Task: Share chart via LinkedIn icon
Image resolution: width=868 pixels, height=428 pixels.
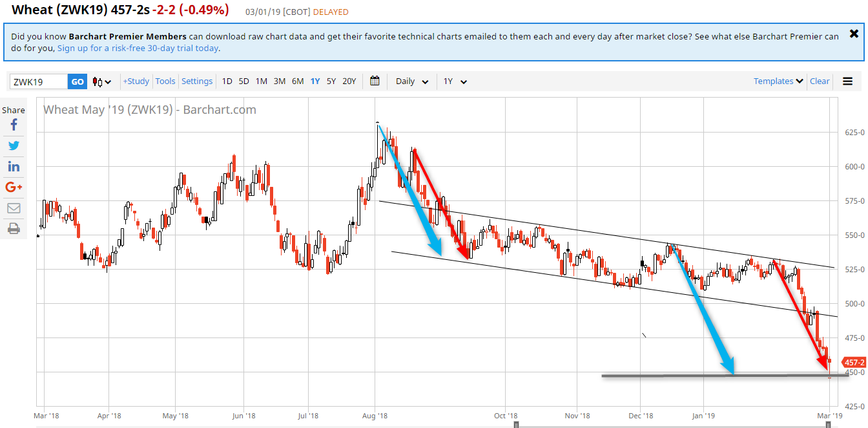Action: click(x=14, y=166)
